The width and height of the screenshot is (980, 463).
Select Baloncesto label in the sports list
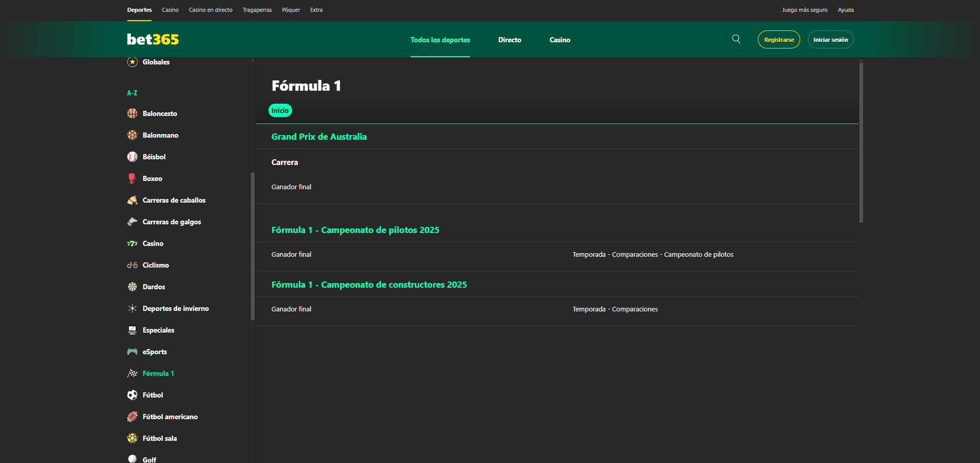pos(160,113)
